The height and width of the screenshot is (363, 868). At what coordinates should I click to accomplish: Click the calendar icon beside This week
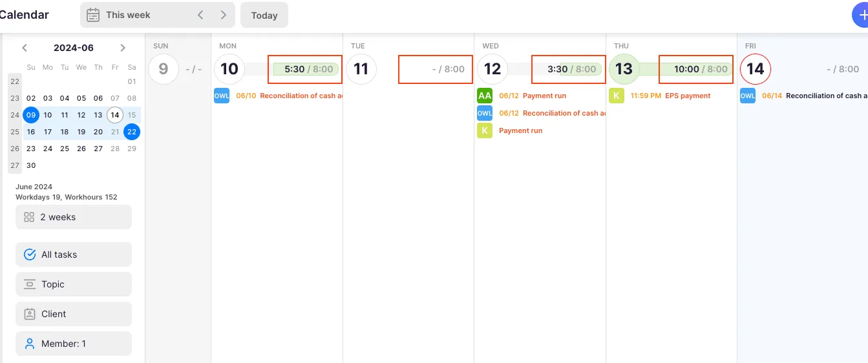93,15
